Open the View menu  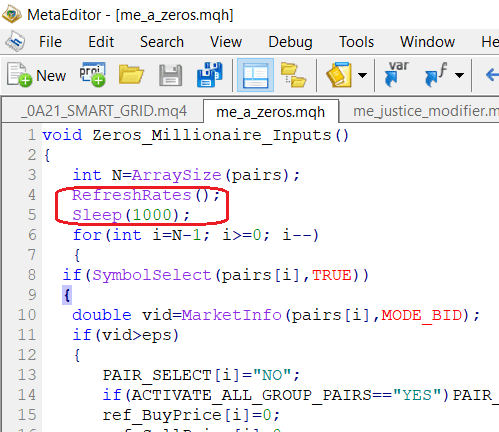click(226, 42)
